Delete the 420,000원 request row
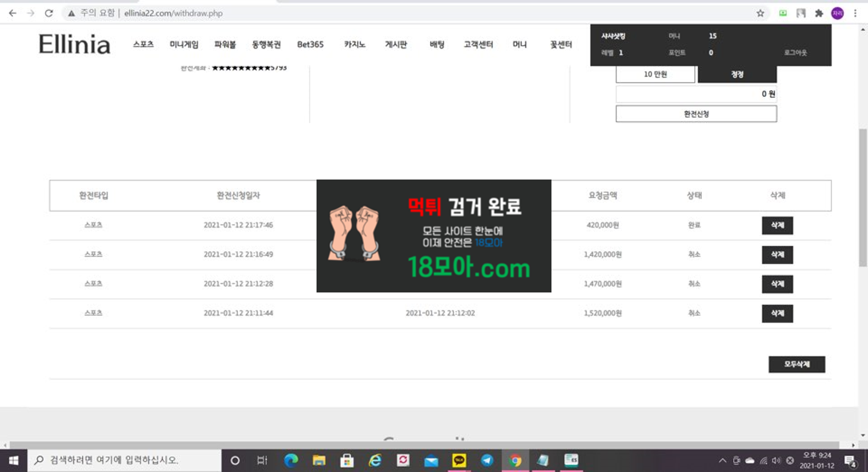The height and width of the screenshot is (472, 868). tap(777, 225)
